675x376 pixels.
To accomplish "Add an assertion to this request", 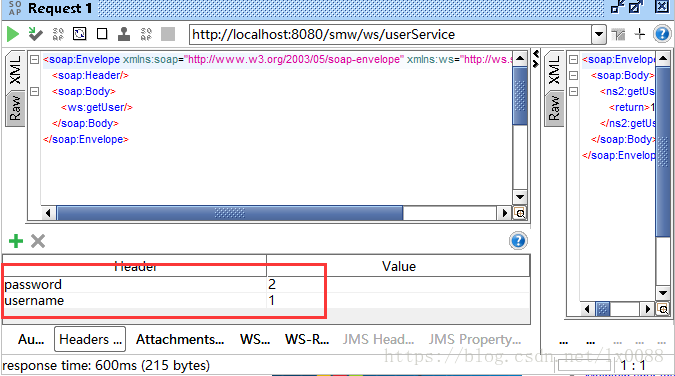I will pyautogui.click(x=35, y=34).
